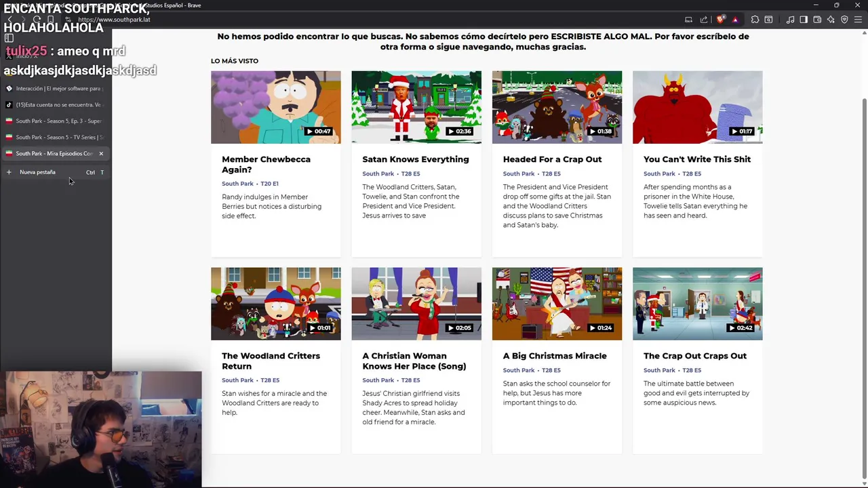Image resolution: width=868 pixels, height=488 pixels.
Task: Click the scrollbar up arrow
Action: [x=864, y=33]
